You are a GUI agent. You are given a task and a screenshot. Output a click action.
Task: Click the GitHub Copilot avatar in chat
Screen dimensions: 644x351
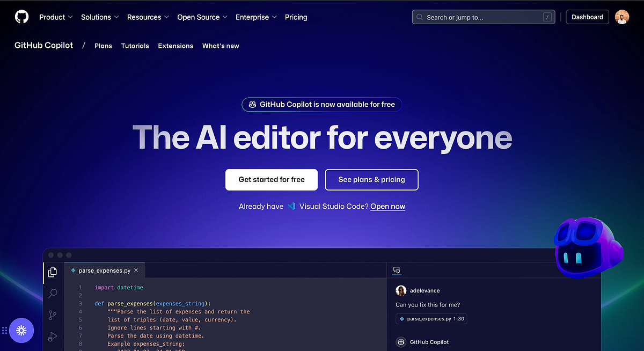(401, 342)
